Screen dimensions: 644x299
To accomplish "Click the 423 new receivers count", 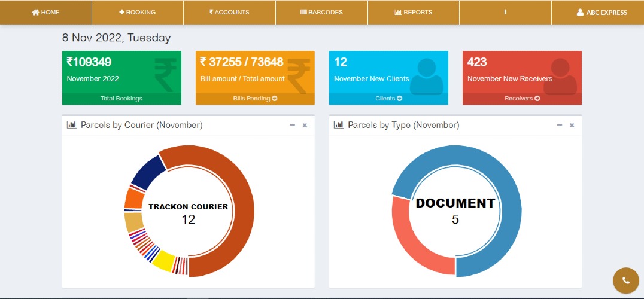I will (477, 62).
